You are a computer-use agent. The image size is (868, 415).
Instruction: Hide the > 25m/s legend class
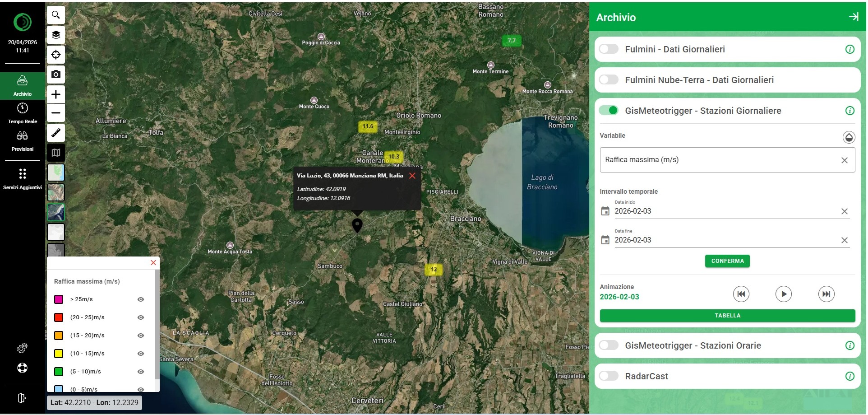(141, 299)
